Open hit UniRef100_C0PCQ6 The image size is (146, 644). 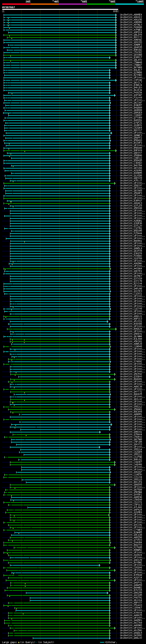click(x=131, y=80)
